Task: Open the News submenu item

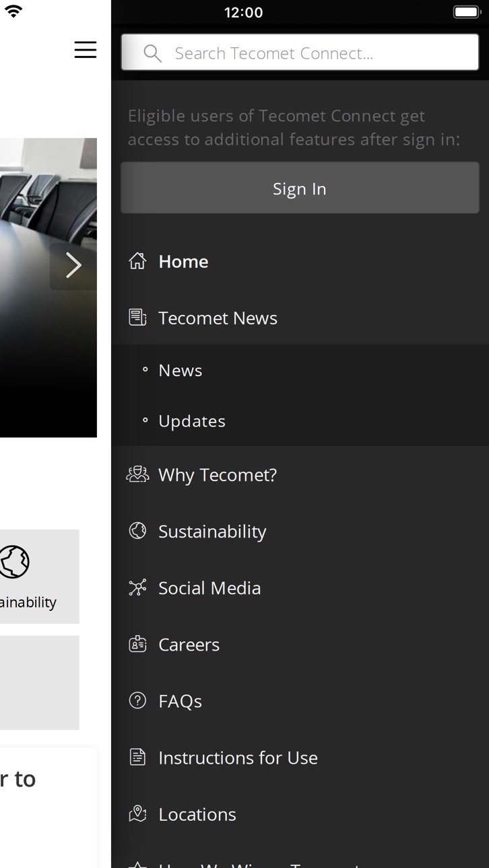Action: (300, 370)
